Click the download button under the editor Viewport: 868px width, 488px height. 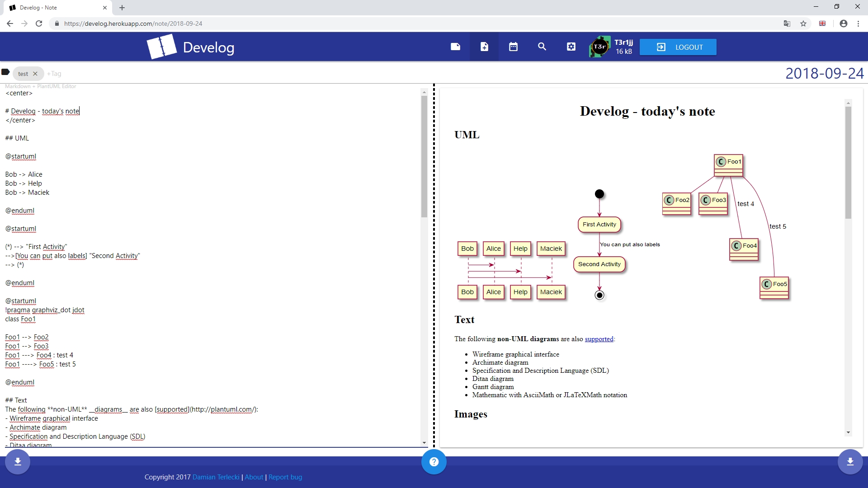(x=18, y=461)
